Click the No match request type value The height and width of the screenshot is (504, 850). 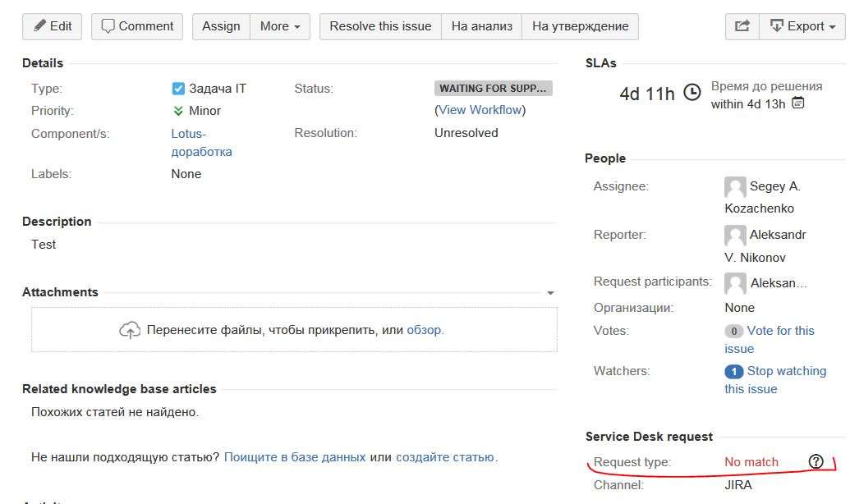click(x=751, y=462)
